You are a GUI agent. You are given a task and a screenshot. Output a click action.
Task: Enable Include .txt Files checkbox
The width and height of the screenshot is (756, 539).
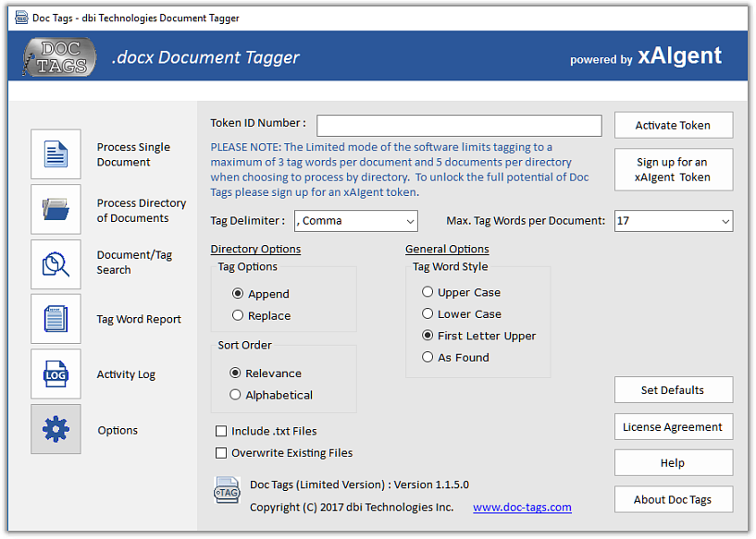[221, 431]
